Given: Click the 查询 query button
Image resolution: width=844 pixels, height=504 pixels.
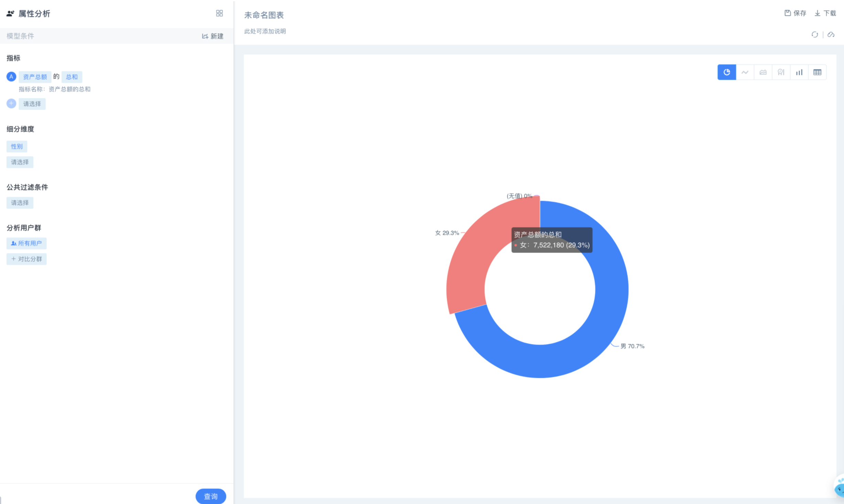Looking at the screenshot, I should click(x=211, y=496).
